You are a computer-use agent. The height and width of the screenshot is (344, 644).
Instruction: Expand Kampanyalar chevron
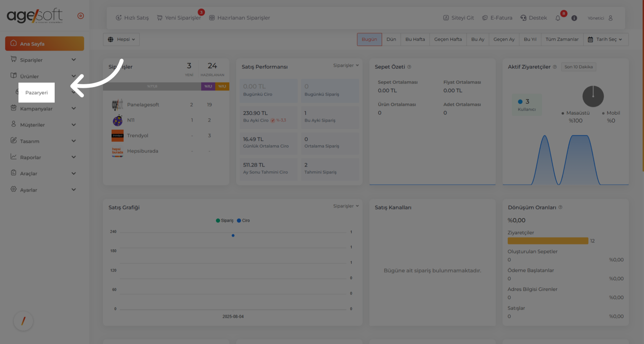(73, 108)
